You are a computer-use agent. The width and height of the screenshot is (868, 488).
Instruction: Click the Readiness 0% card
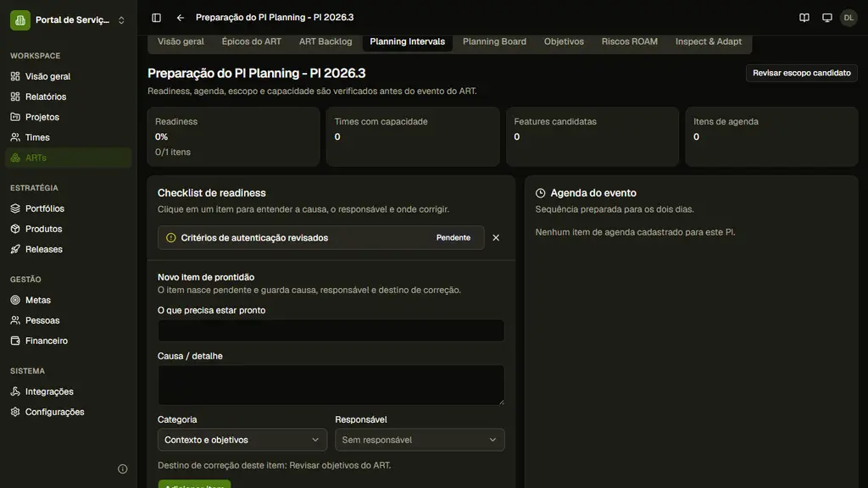pyautogui.click(x=234, y=136)
